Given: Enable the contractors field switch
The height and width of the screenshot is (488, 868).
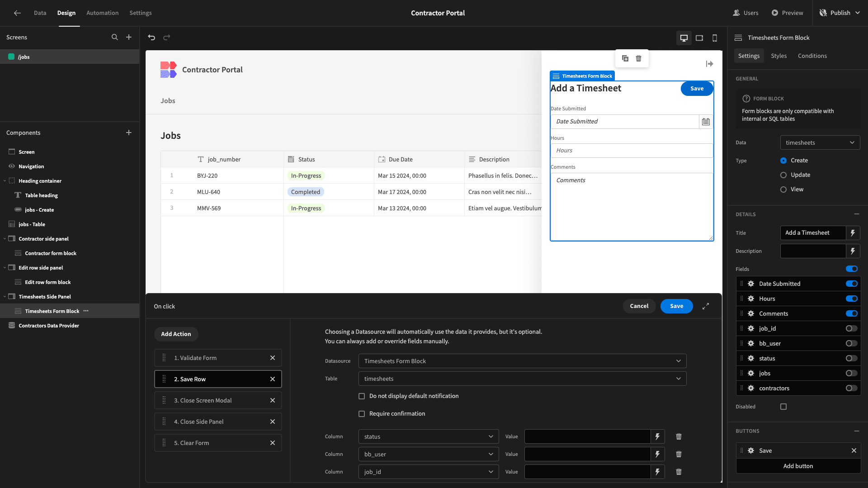Looking at the screenshot, I should pyautogui.click(x=852, y=388).
